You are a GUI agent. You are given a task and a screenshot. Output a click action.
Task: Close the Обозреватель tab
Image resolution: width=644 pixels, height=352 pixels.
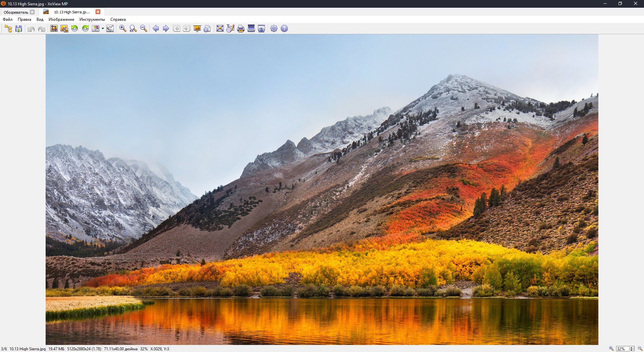coord(32,12)
